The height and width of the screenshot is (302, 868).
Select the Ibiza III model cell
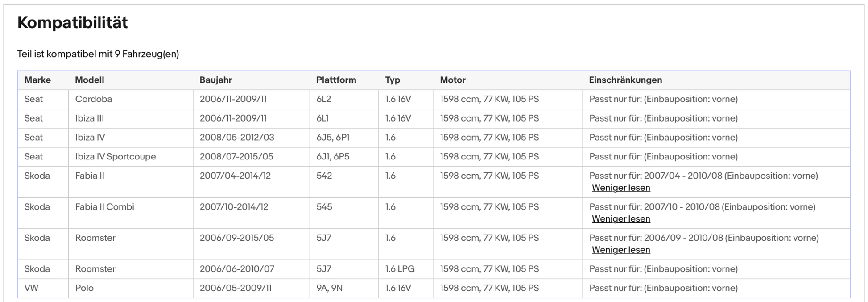click(x=89, y=118)
